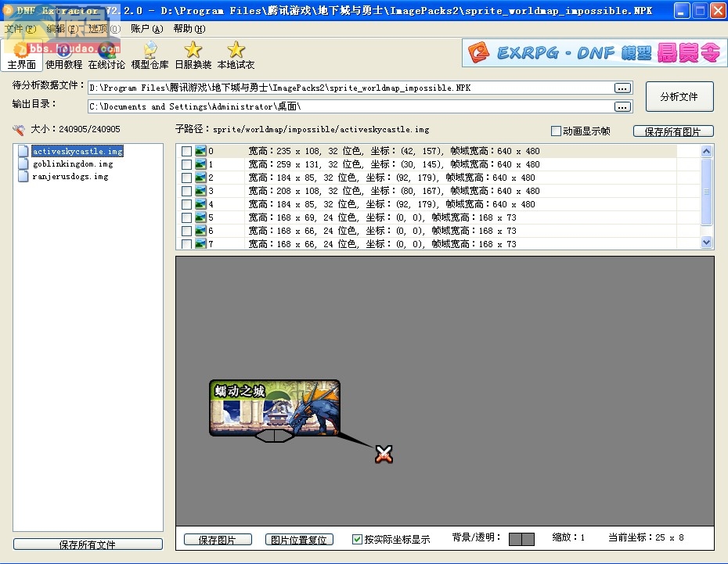
Task: Open the 帮助(H) menu
Action: [x=189, y=29]
